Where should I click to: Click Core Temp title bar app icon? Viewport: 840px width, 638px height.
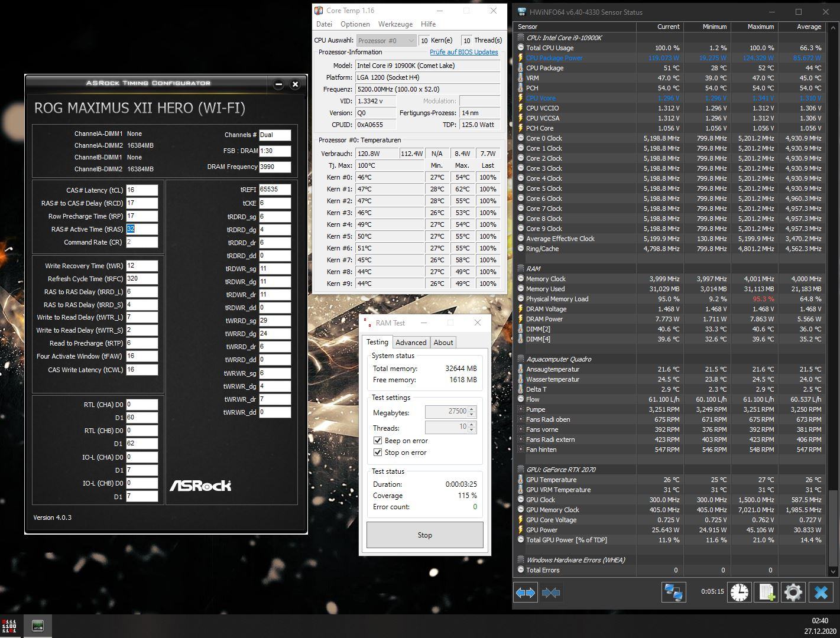tap(319, 11)
